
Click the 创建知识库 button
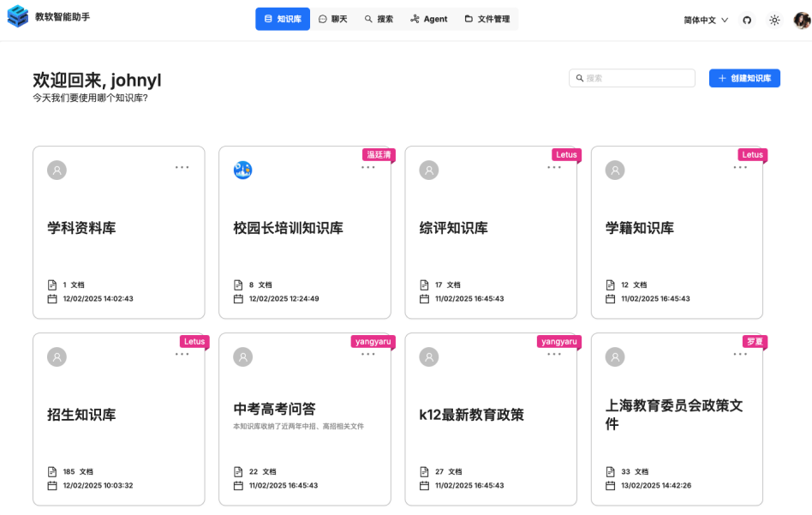coord(744,78)
